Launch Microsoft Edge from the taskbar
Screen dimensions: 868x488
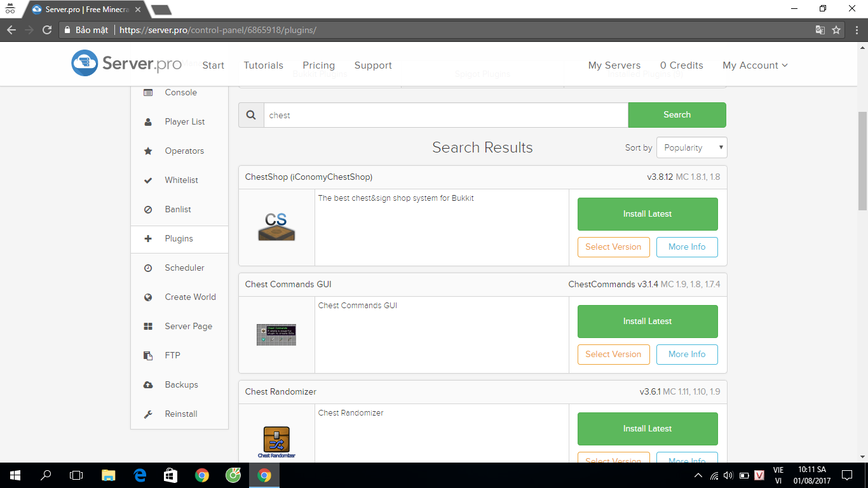[x=140, y=475]
